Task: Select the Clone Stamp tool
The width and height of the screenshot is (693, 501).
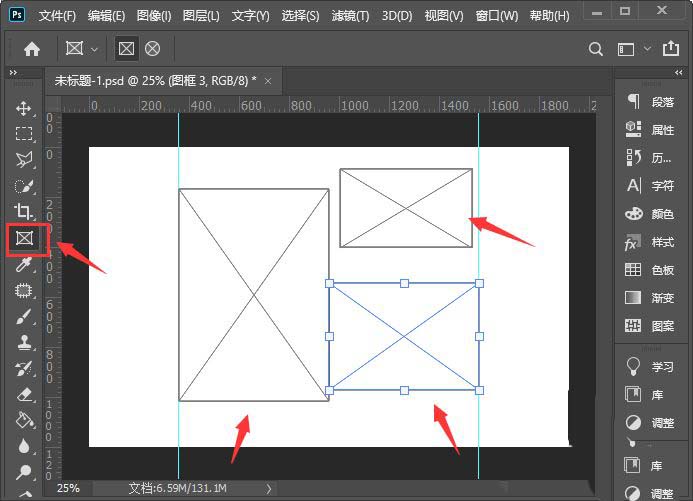Action: (24, 342)
